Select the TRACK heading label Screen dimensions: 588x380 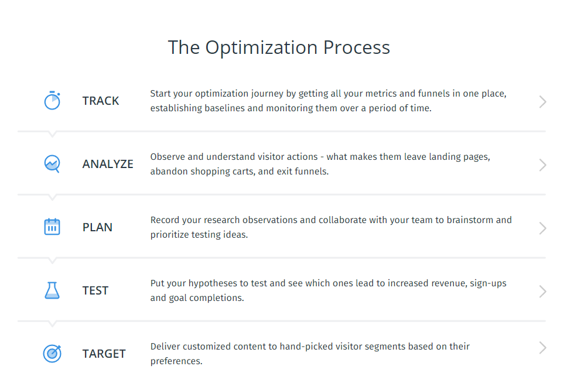(101, 101)
